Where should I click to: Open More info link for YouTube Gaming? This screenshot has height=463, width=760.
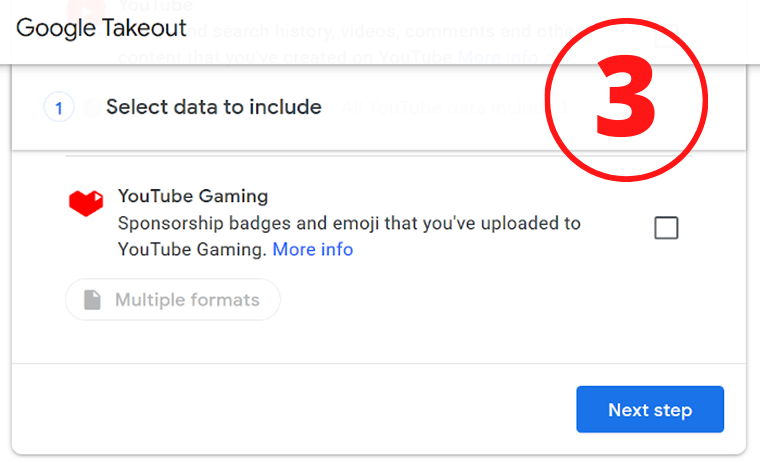point(313,249)
